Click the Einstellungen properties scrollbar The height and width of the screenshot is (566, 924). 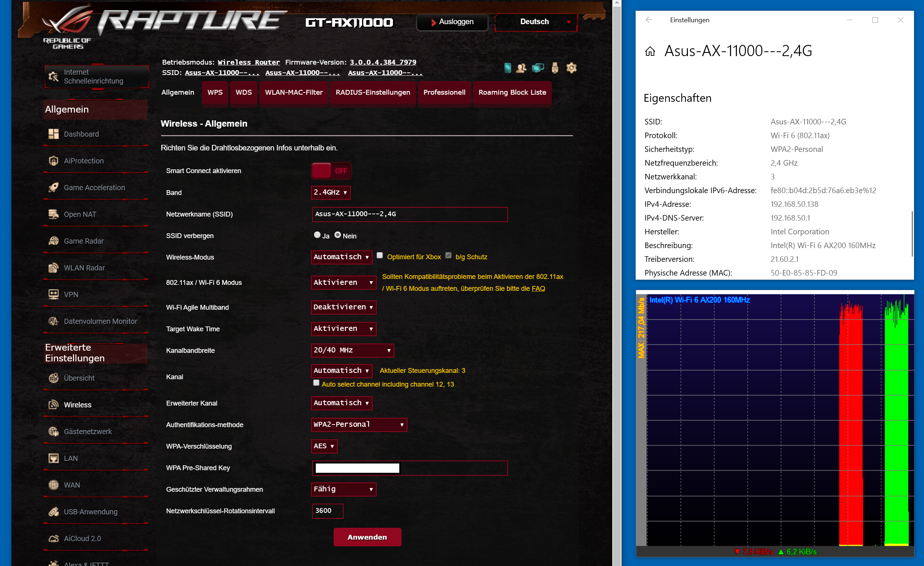pyautogui.click(x=912, y=234)
